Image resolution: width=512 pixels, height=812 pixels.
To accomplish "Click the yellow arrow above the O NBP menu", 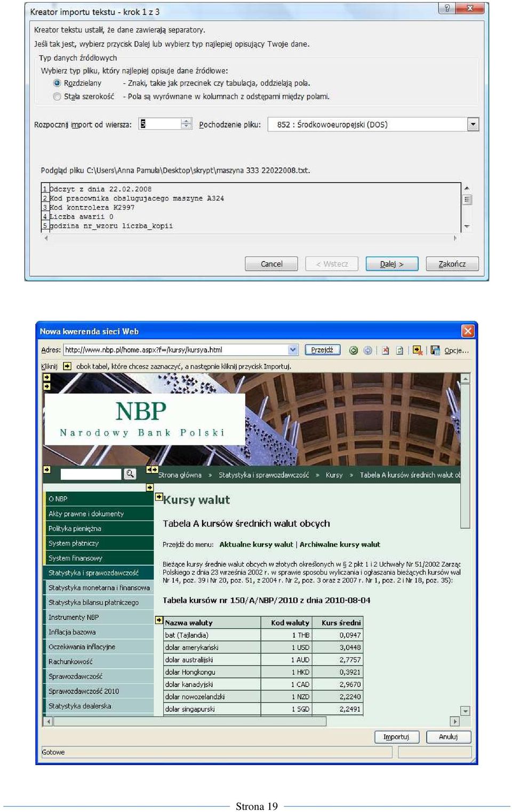I will pyautogui.click(x=150, y=487).
